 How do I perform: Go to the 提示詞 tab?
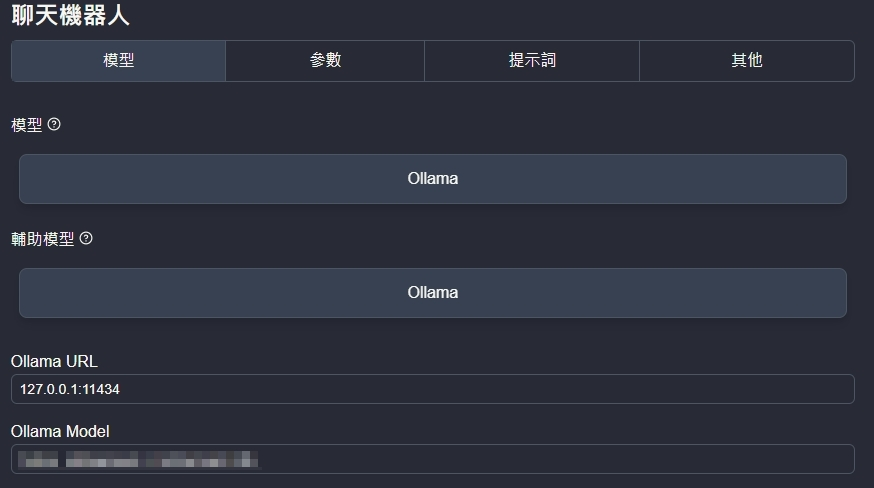pyautogui.click(x=532, y=61)
